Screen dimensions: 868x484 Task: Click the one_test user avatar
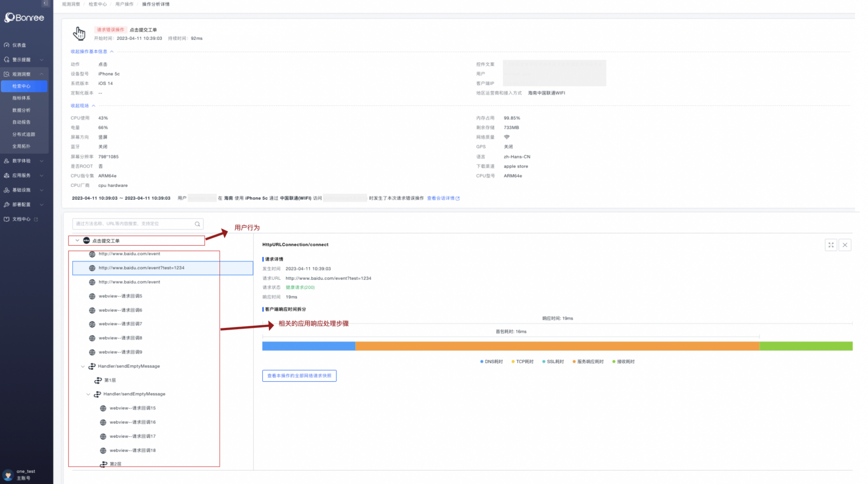pos(8,475)
